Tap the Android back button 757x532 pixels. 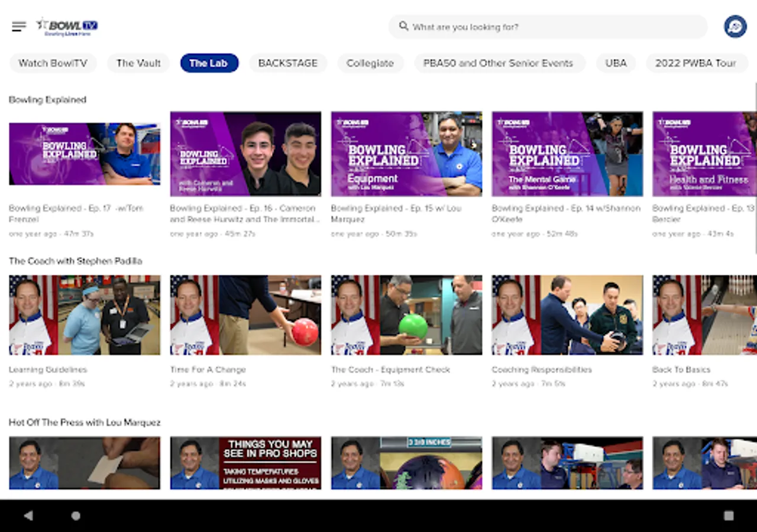pos(28,515)
